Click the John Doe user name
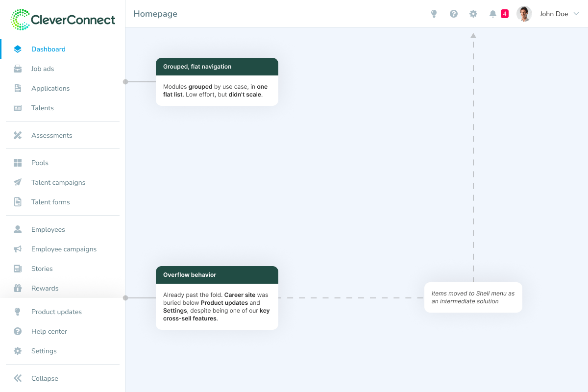This screenshot has height=392, width=588. click(x=554, y=14)
